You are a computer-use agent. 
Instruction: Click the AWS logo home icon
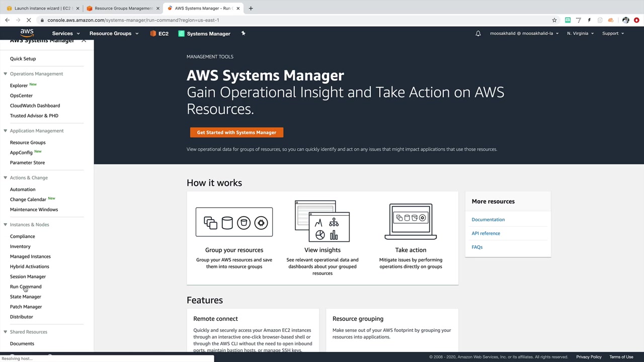[x=27, y=33]
